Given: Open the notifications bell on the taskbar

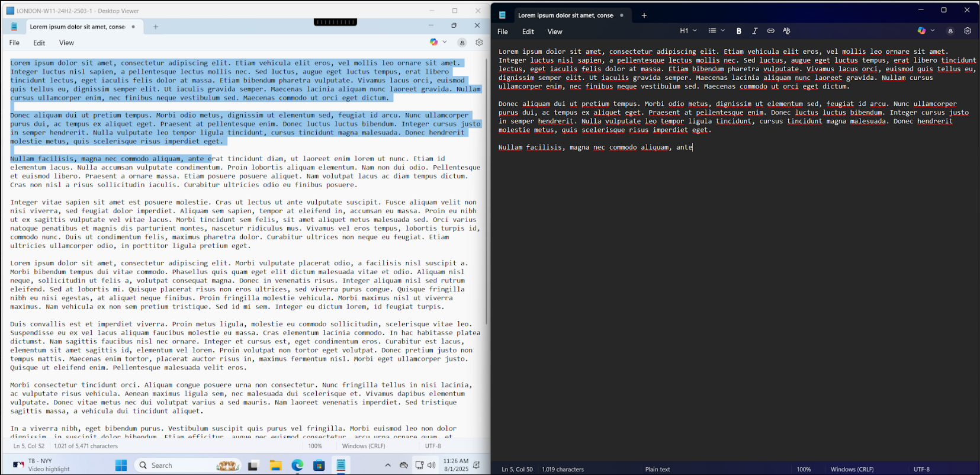Looking at the screenshot, I should point(477,465).
